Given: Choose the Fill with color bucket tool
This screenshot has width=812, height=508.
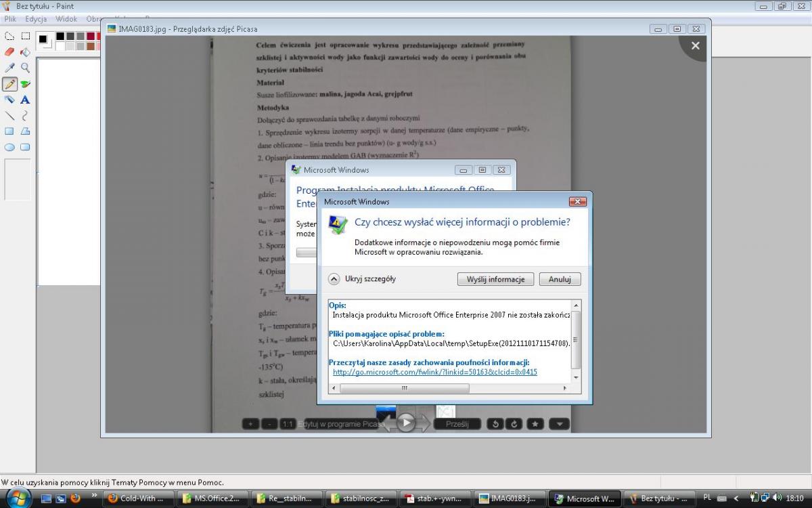Looking at the screenshot, I should click(25, 51).
